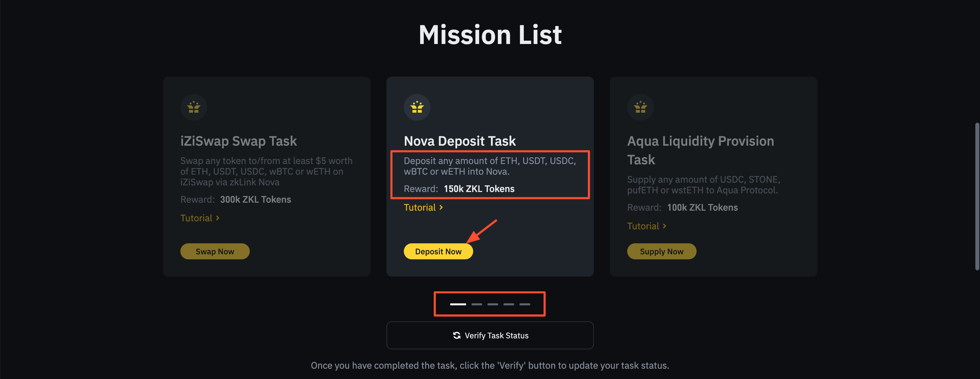Click the chevron next to iZiSwap Tutorial
This screenshot has height=379, width=980.
click(x=218, y=218)
